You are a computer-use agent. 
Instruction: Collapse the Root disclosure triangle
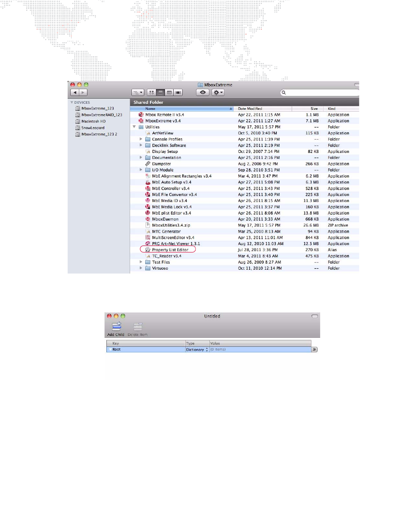pyautogui.click(x=109, y=350)
